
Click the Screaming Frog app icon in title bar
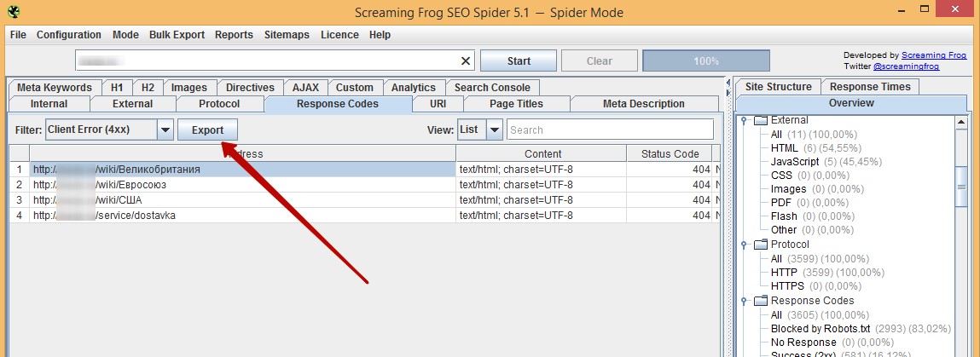13,11
